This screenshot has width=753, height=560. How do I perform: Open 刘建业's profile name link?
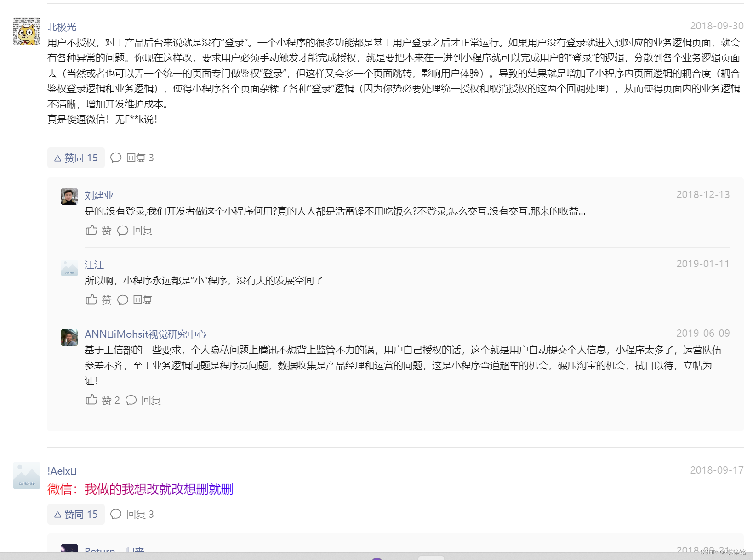(x=99, y=196)
